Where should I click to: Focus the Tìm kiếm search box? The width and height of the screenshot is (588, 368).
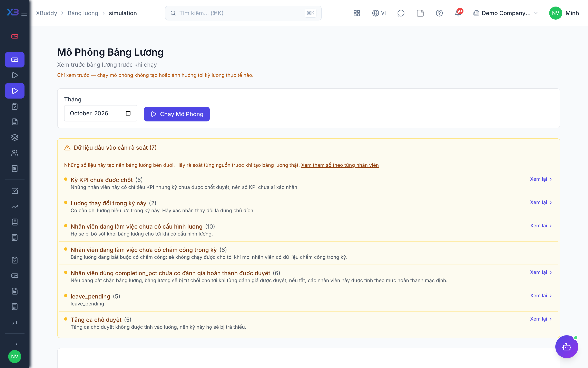click(x=243, y=13)
